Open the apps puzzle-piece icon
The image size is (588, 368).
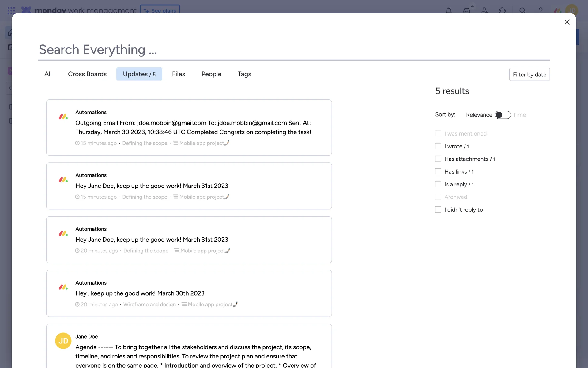[x=502, y=10]
